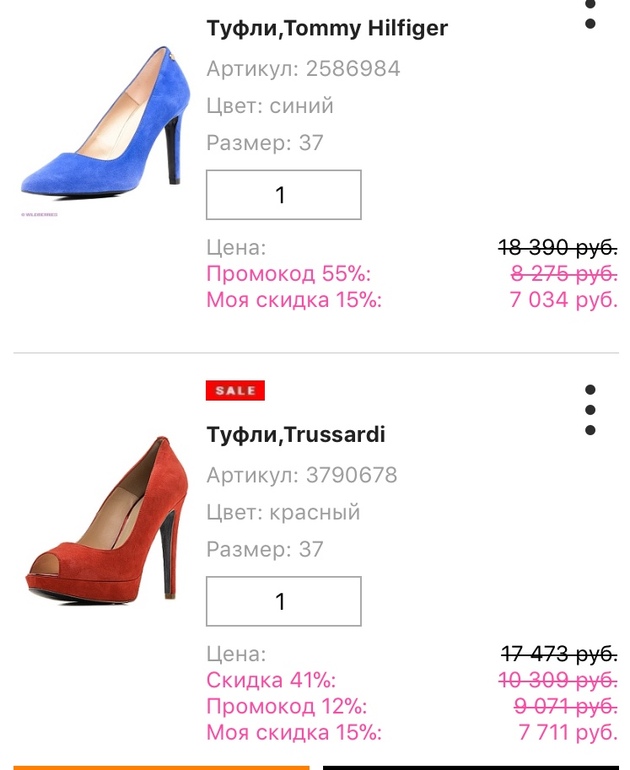Tap the Скидка 41% discount line
630x770 pixels.
tap(271, 681)
